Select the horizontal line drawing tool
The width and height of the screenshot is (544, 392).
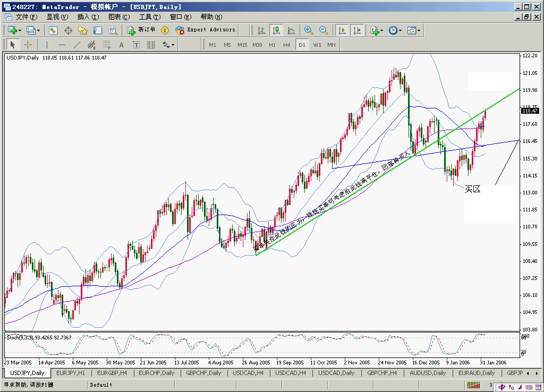62,45
